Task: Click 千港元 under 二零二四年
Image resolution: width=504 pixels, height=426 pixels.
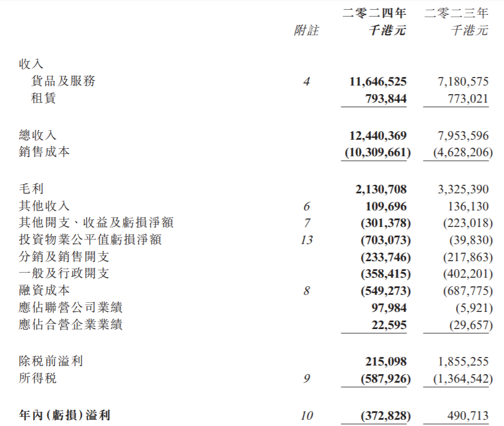Action: pos(387,31)
